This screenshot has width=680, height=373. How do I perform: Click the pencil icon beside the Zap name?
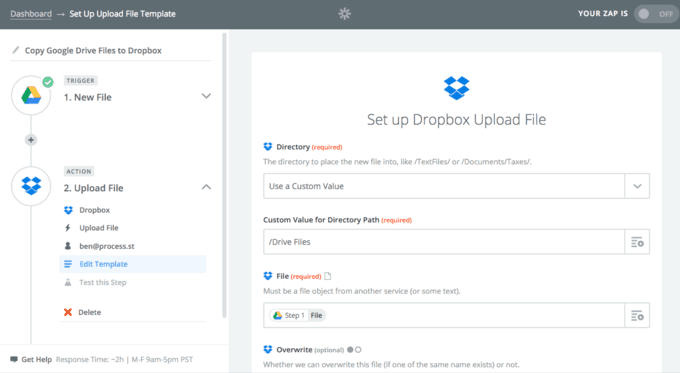pos(16,50)
